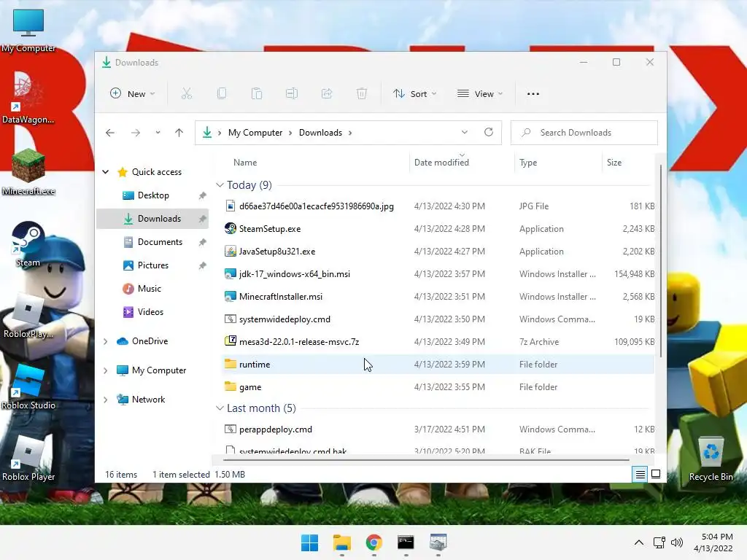Click the horizontal scrollbar of file list
747x560 pixels.
[426, 460]
